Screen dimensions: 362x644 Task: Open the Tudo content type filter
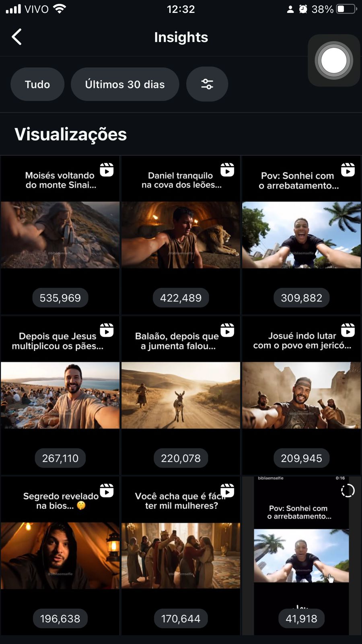pos(37,84)
